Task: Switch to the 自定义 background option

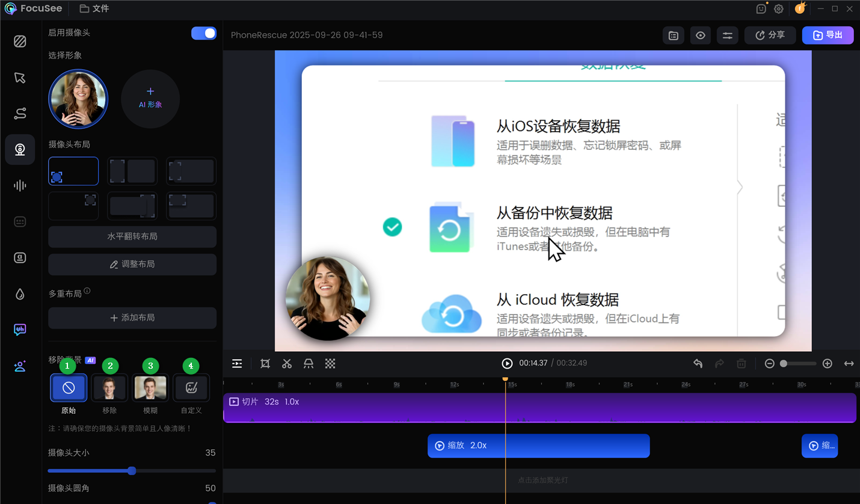Action: click(191, 387)
